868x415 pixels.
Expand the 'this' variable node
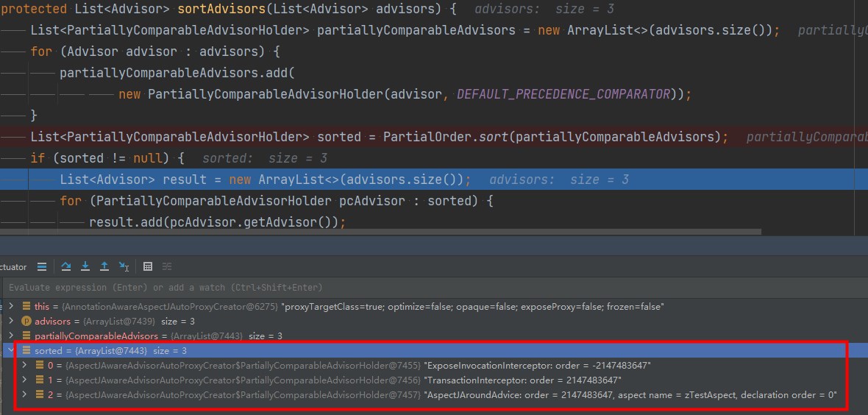point(10,306)
